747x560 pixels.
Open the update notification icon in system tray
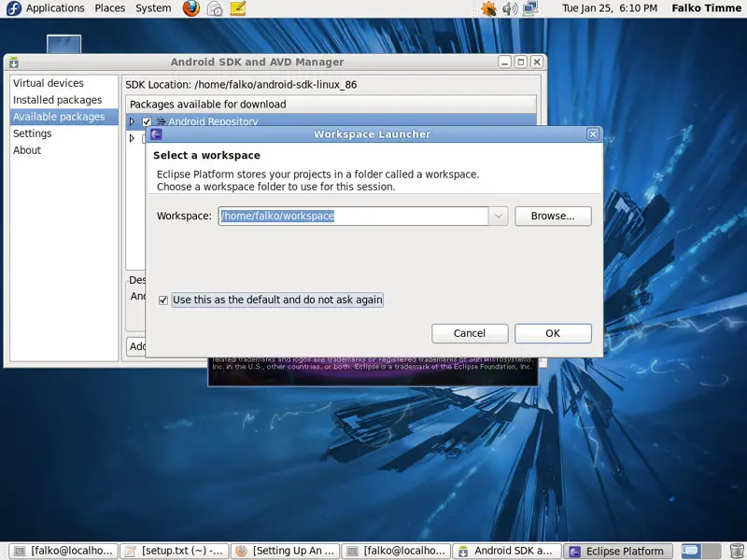point(488,8)
